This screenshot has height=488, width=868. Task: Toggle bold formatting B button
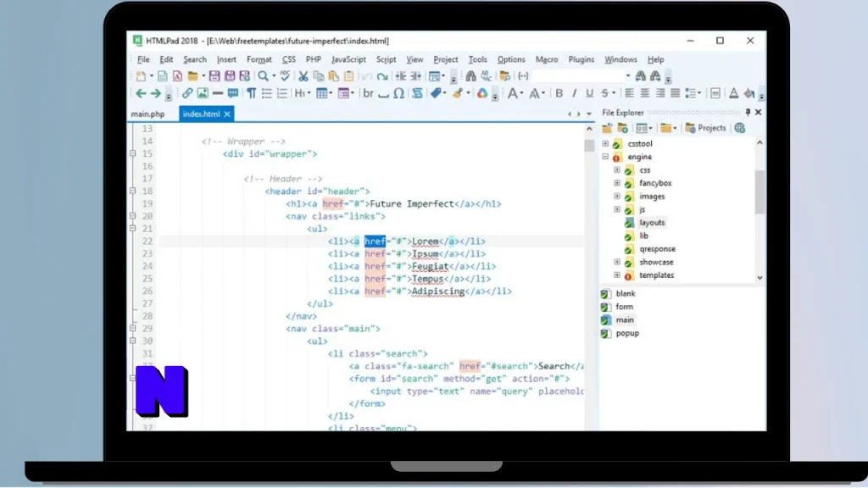(x=559, y=93)
